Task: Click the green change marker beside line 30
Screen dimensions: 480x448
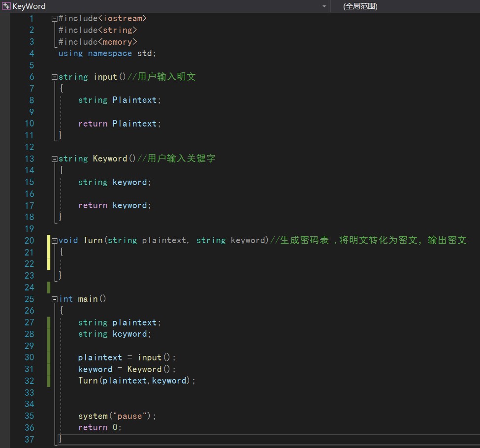Action: [x=49, y=357]
